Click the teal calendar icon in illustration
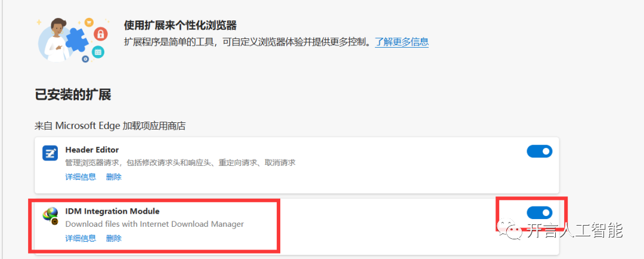This screenshot has width=644, height=259. pyautogui.click(x=98, y=51)
